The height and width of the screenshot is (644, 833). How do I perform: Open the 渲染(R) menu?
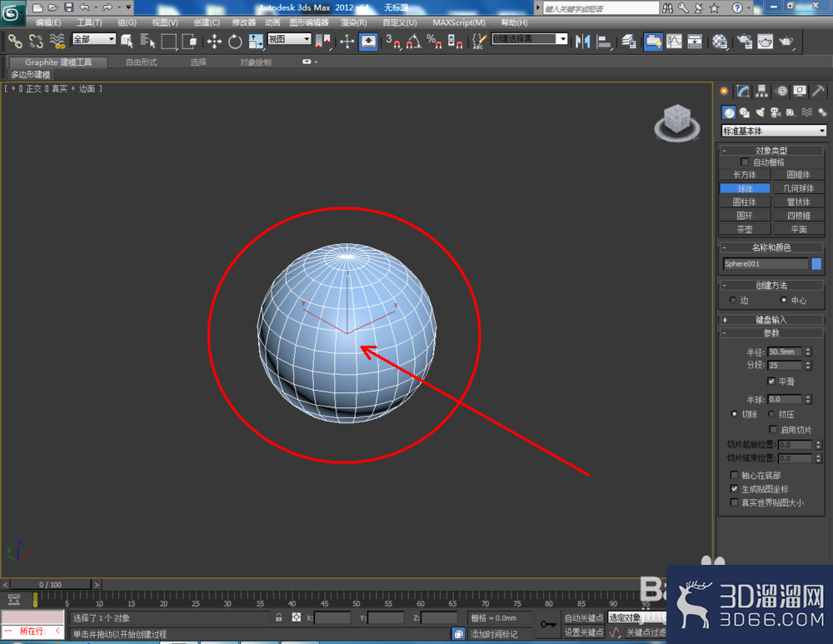coord(354,22)
